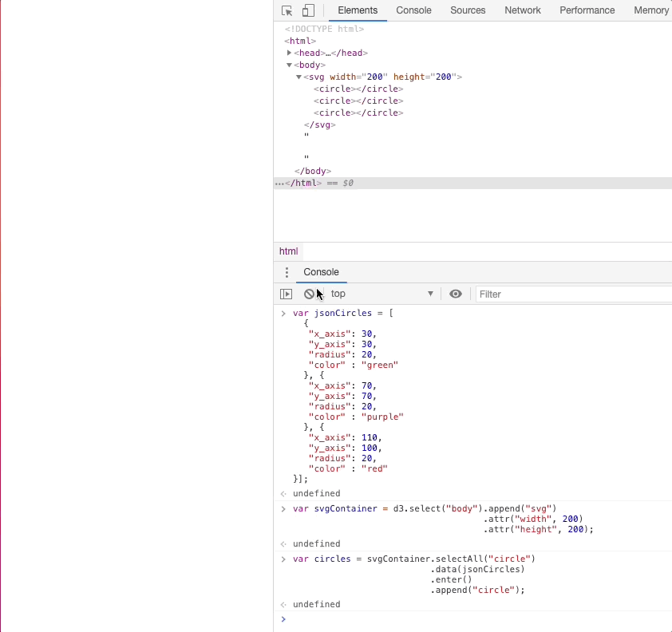Go to the Performance tab

[587, 10]
